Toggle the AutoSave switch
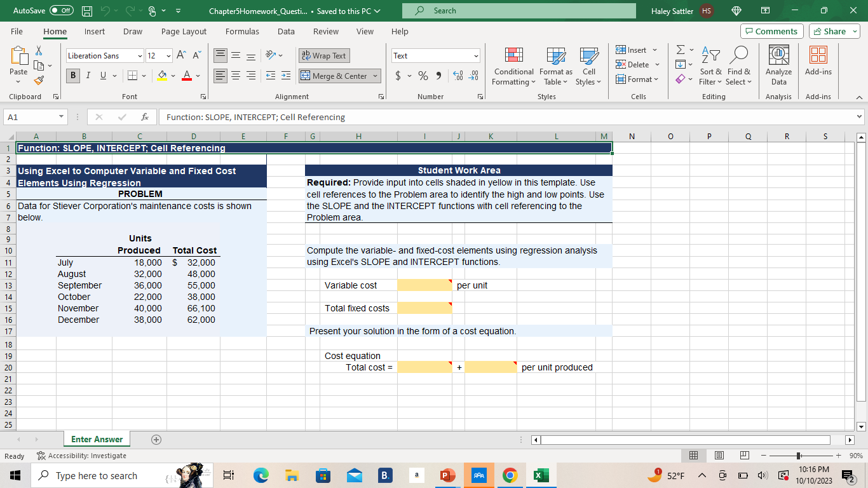868x488 pixels. (x=61, y=11)
